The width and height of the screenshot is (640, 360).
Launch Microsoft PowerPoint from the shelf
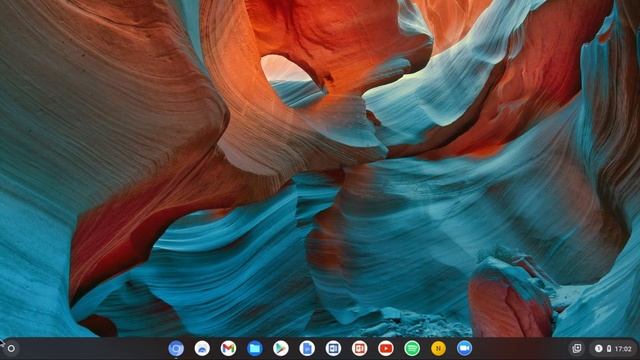(360, 349)
